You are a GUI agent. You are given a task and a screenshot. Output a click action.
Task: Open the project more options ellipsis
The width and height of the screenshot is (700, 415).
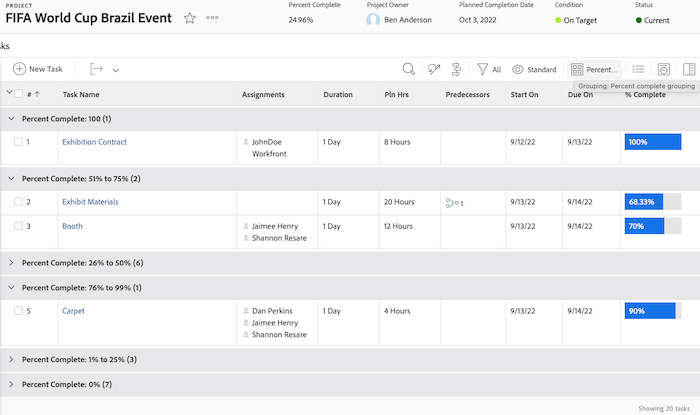point(212,18)
